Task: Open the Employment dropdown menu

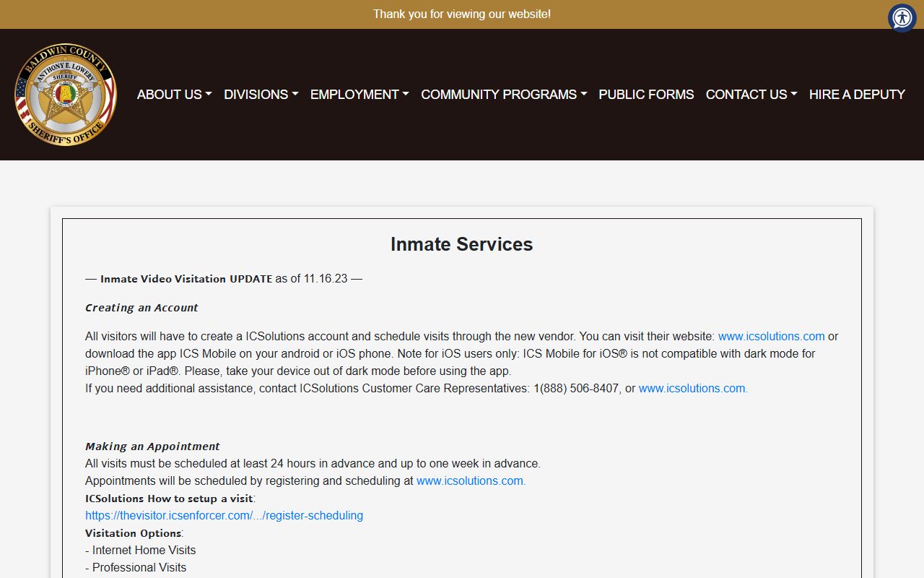Action: 359,95
